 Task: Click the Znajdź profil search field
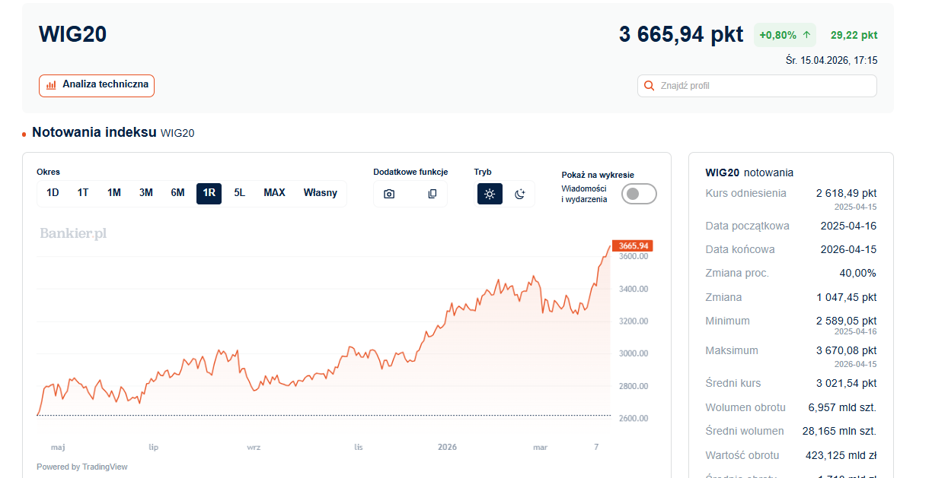point(757,86)
